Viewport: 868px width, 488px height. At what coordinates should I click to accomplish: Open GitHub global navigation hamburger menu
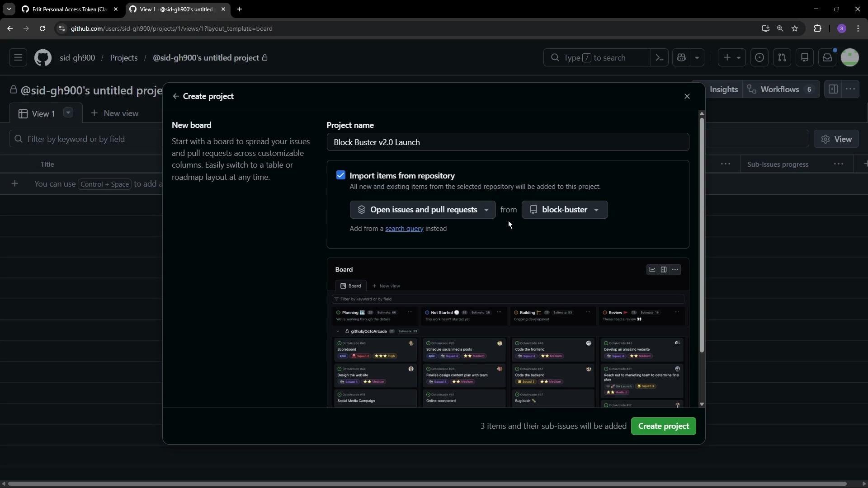[x=18, y=58]
